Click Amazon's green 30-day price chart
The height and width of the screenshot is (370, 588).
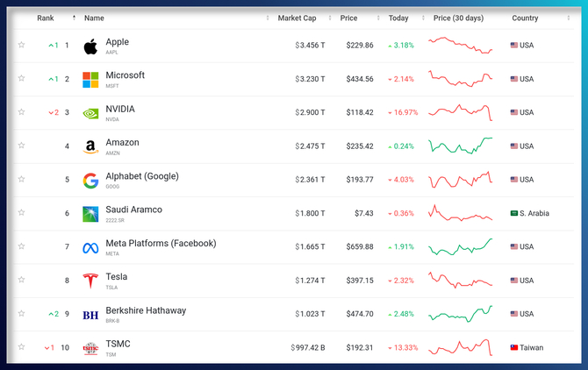pyautogui.click(x=460, y=146)
